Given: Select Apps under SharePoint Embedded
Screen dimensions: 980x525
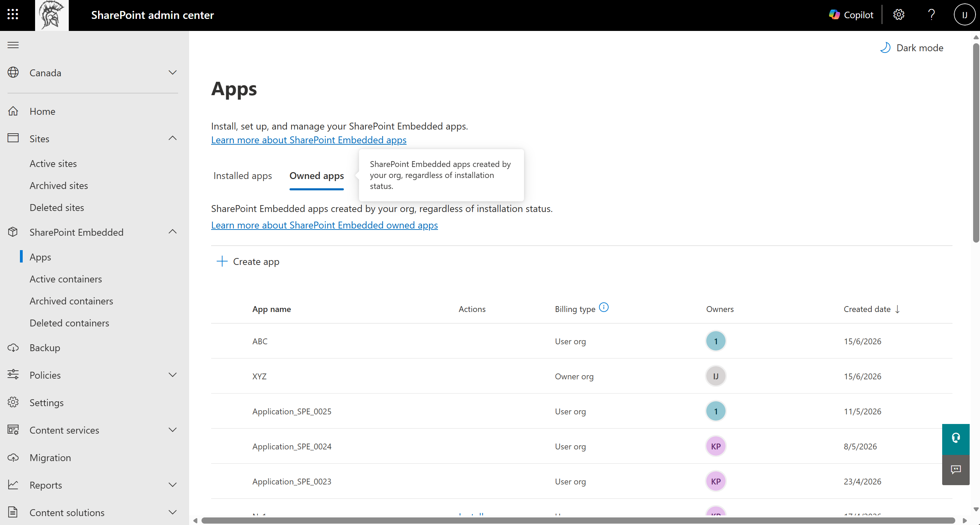Looking at the screenshot, I should point(40,257).
